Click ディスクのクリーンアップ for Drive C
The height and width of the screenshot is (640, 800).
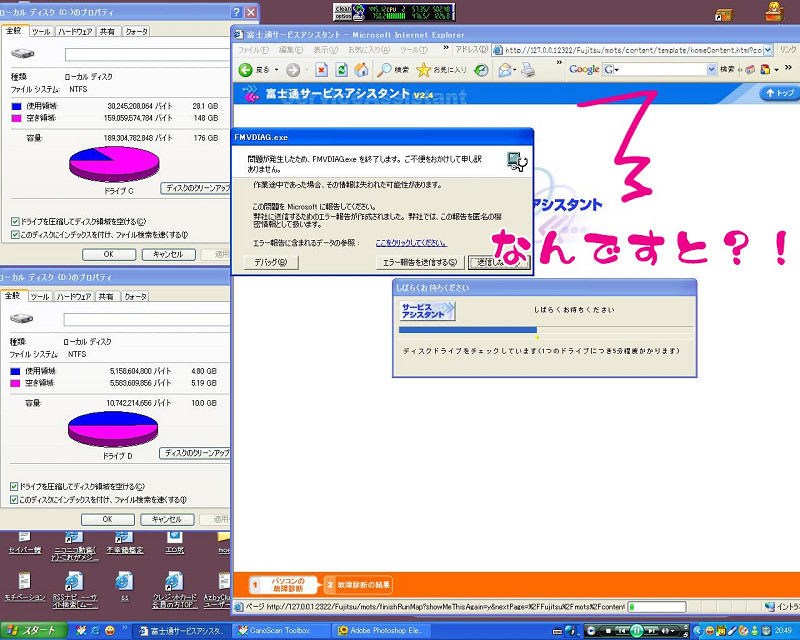point(196,188)
